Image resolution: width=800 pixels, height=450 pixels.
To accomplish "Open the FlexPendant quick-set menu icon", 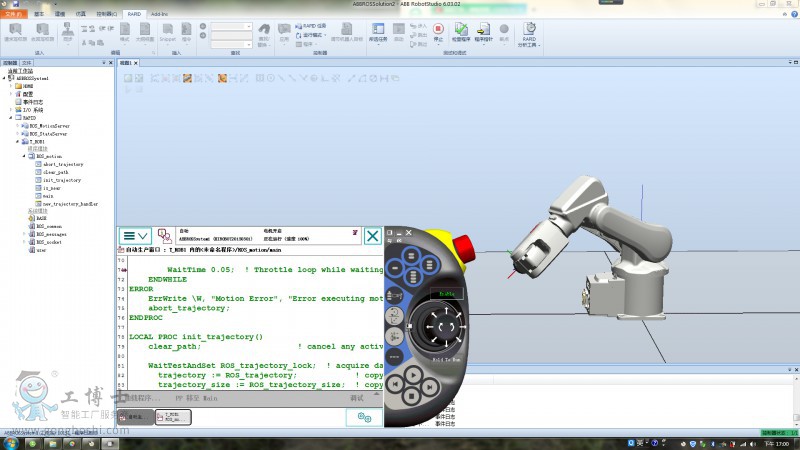I will tap(365, 417).
